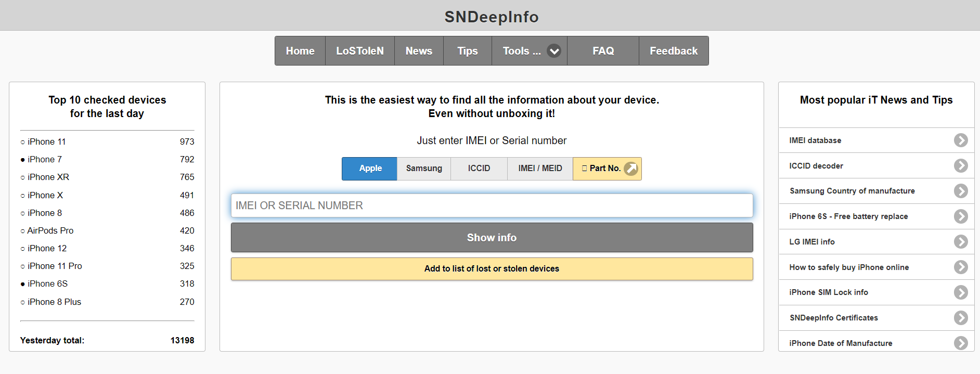Click arrow icon beside iPhone SIM Lock info
The height and width of the screenshot is (374, 980).
[x=961, y=292]
